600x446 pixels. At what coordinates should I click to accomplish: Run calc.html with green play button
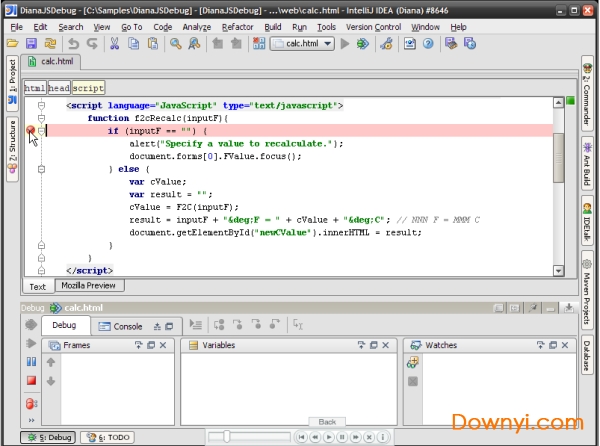(345, 44)
